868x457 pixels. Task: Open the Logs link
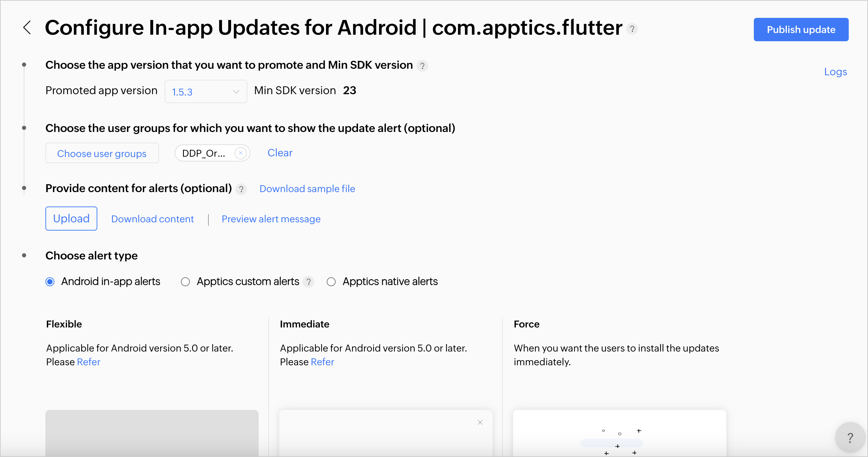tap(835, 72)
